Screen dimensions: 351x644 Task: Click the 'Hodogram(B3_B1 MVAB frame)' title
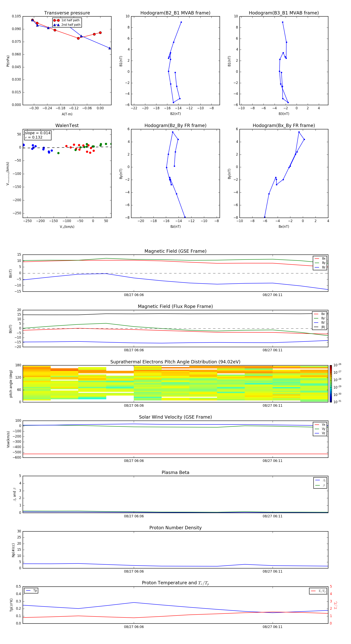(284, 13)
